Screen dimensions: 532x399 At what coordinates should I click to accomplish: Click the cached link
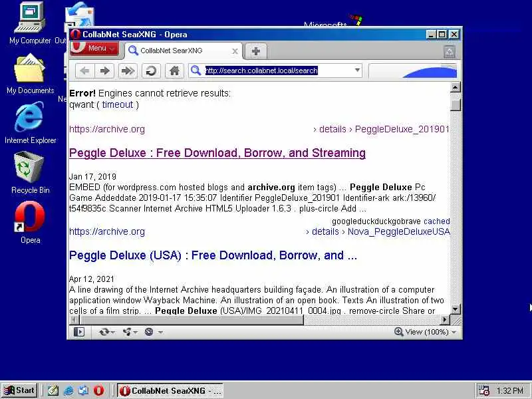437,221
